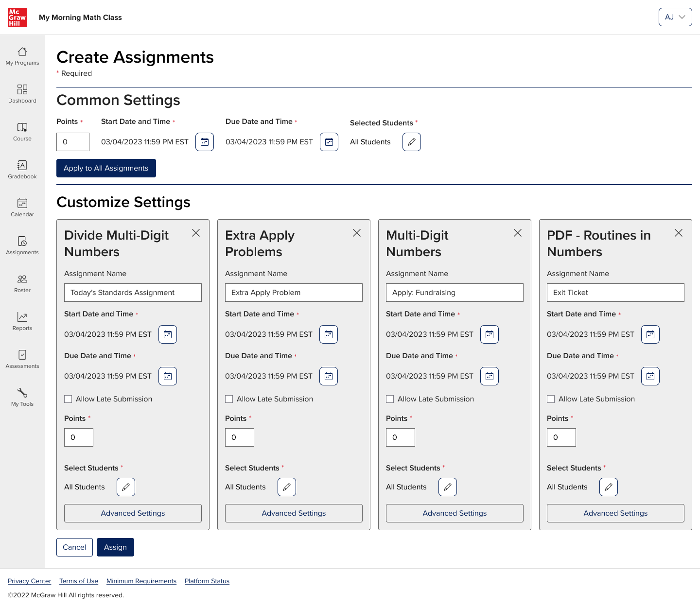Image resolution: width=700 pixels, height=608 pixels.
Task: Click the McGraw Hill logo
Action: coord(17,17)
